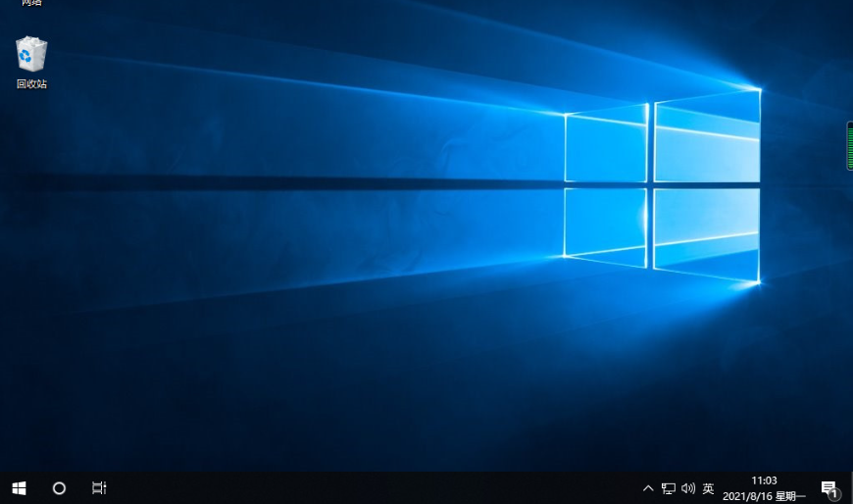Open Task View from the taskbar
The height and width of the screenshot is (504, 853).
coord(99,488)
